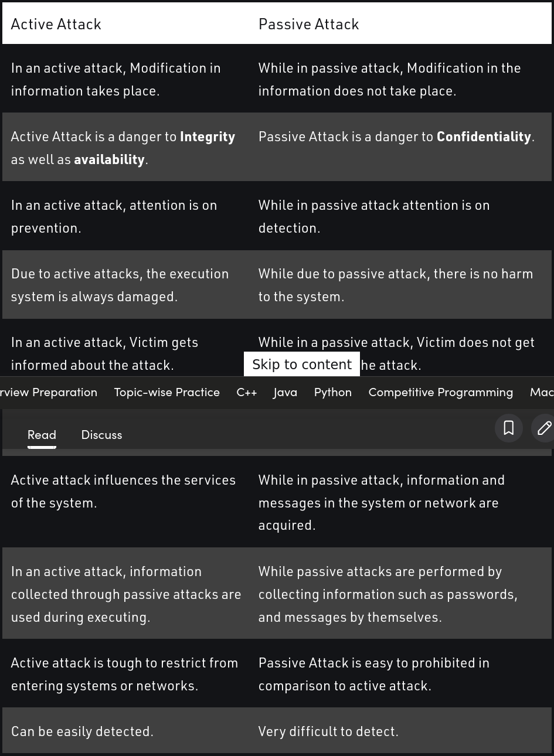Click the Active Attack column header
554x756 pixels.
pos(56,24)
